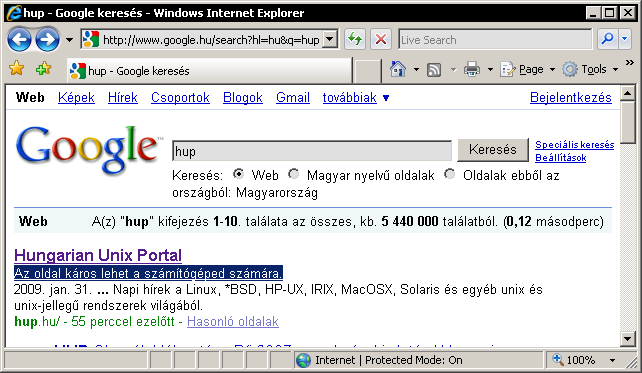The height and width of the screenshot is (373, 642).
Task: Stop loading with the red X icon
Action: click(x=381, y=40)
